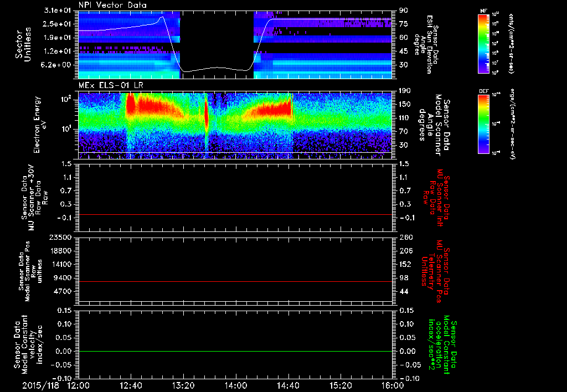The image size is (567, 392).
Task: Click the white line in Scanner Pos panel
Action: pyautogui.click(x=235, y=301)
